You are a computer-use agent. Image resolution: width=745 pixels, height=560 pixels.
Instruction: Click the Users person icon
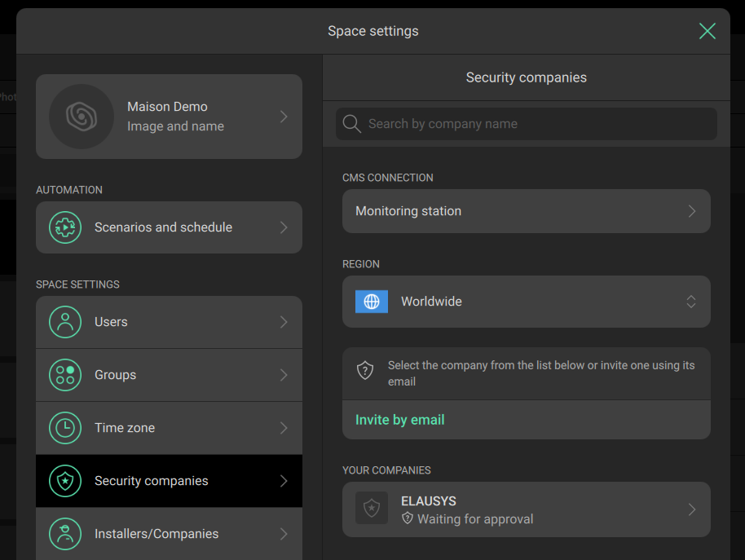(x=65, y=322)
